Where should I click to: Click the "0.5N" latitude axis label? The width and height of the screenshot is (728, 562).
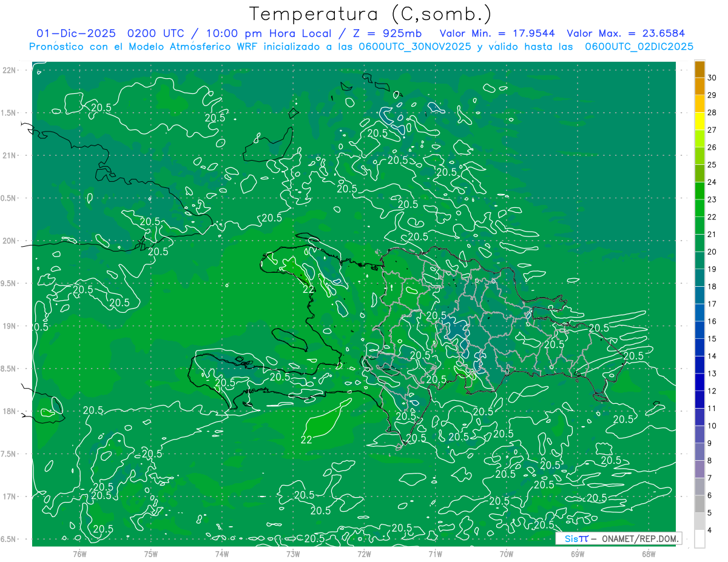tap(9, 198)
